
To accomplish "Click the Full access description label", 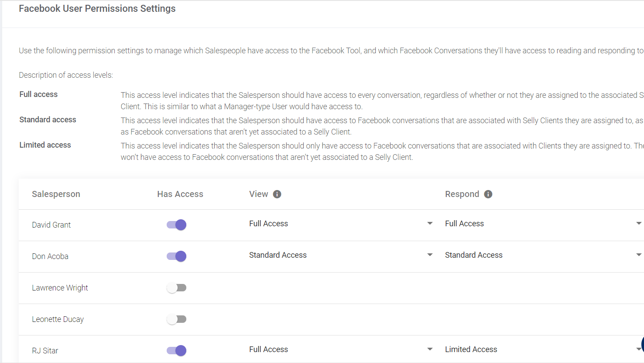I will [x=38, y=94].
